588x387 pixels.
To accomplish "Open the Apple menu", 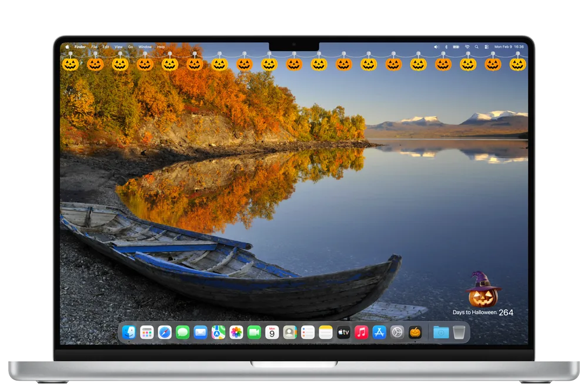I will pos(68,47).
